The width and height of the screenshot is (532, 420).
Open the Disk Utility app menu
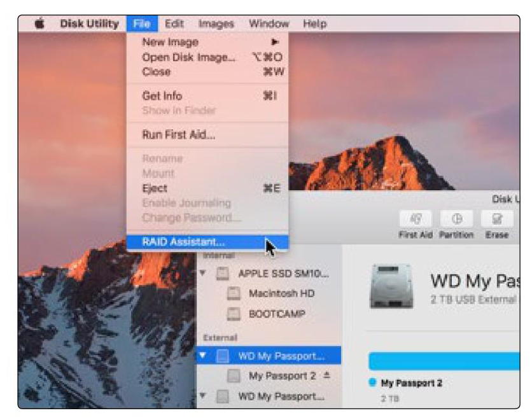[x=90, y=24]
